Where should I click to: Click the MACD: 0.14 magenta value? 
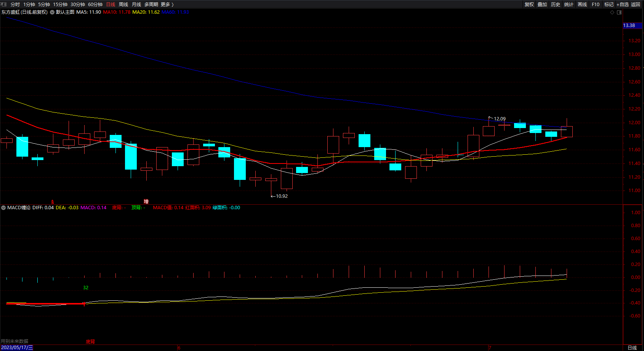tap(93, 208)
